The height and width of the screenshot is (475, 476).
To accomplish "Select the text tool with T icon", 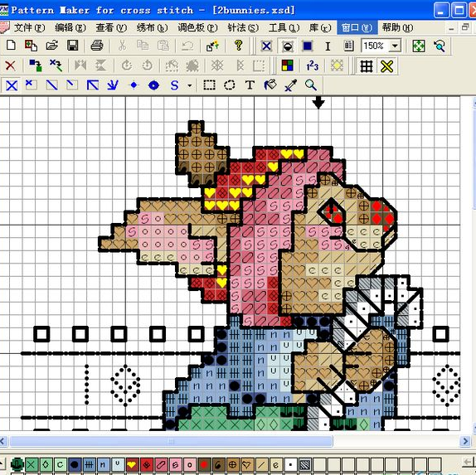I will (x=250, y=85).
